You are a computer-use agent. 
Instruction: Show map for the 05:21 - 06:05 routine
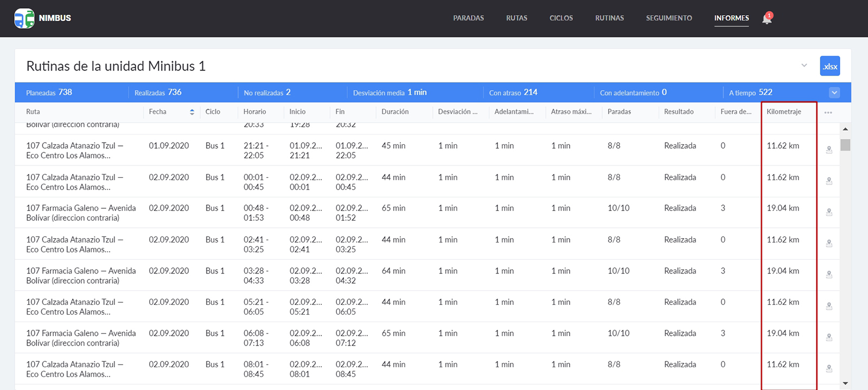click(x=829, y=306)
